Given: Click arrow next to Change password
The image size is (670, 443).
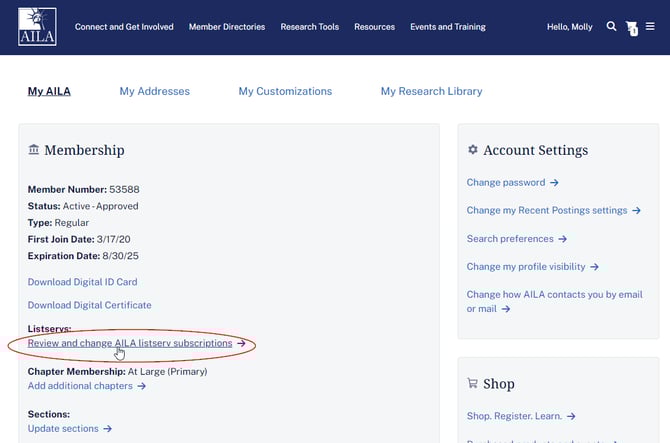Looking at the screenshot, I should click(x=554, y=183).
